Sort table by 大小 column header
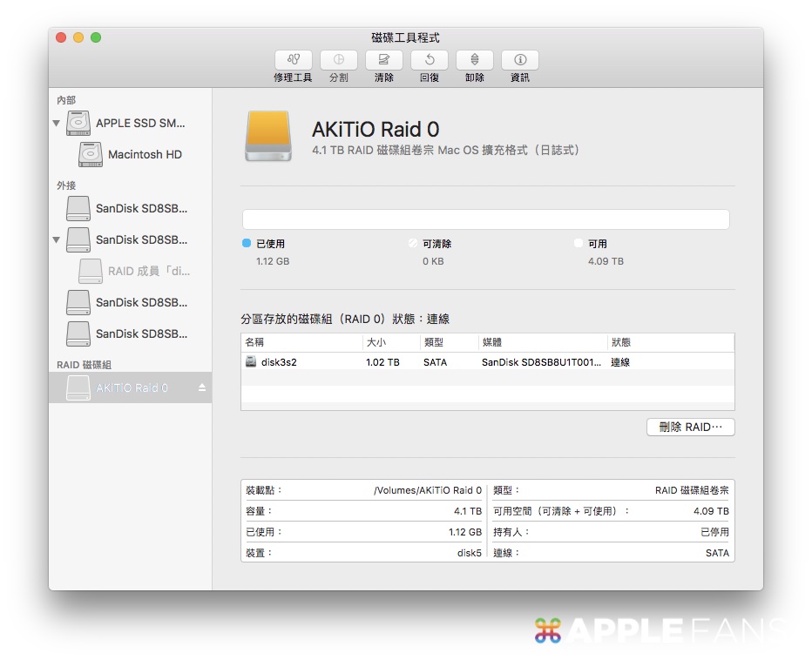812x660 pixels. coord(391,342)
